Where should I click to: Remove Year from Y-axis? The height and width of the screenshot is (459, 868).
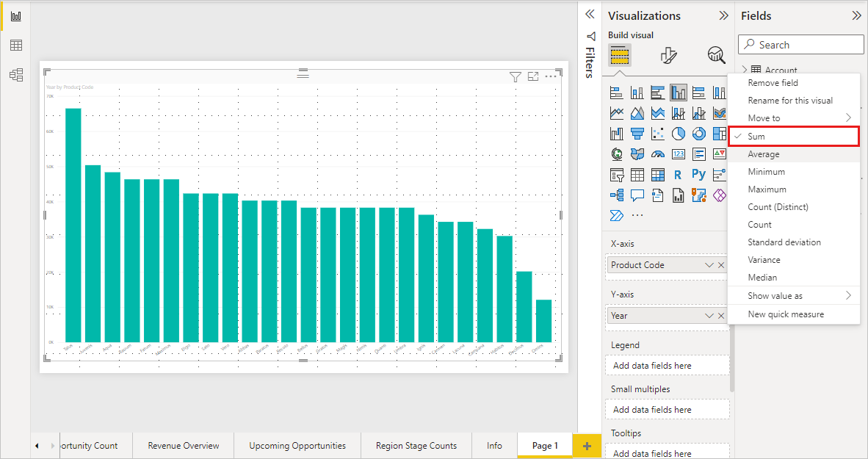(x=720, y=316)
